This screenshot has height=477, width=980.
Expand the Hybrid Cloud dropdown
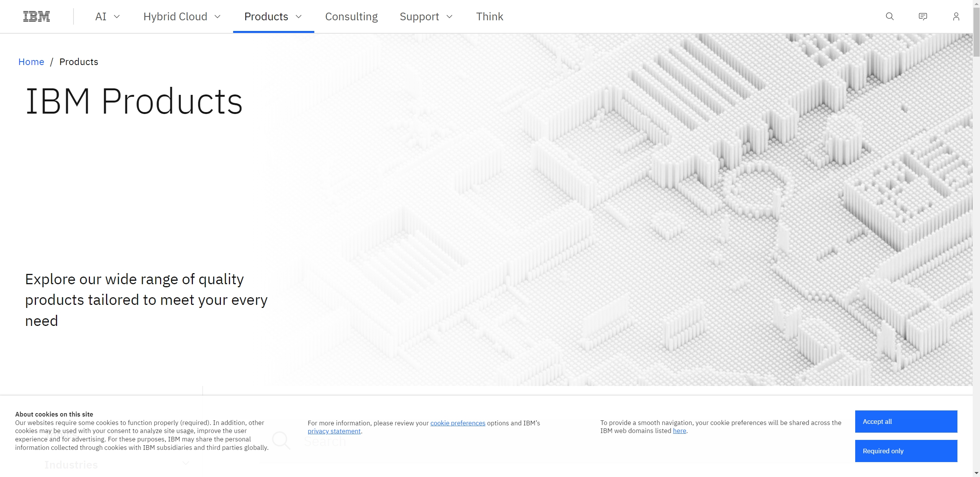[x=182, y=16]
